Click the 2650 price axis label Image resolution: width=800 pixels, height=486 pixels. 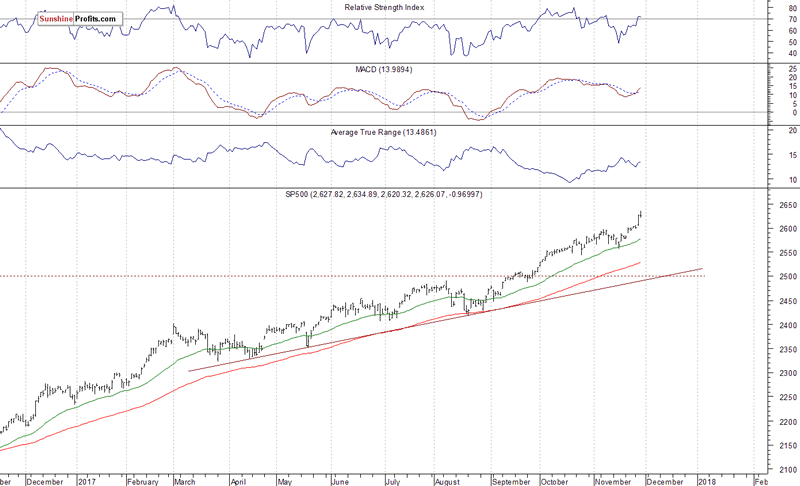tap(789, 205)
